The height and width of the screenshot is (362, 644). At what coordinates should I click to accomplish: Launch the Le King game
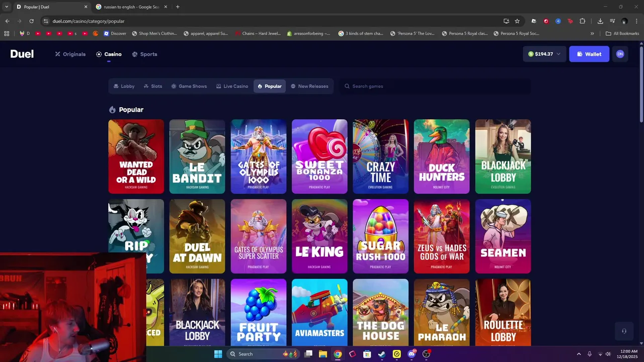click(x=319, y=236)
